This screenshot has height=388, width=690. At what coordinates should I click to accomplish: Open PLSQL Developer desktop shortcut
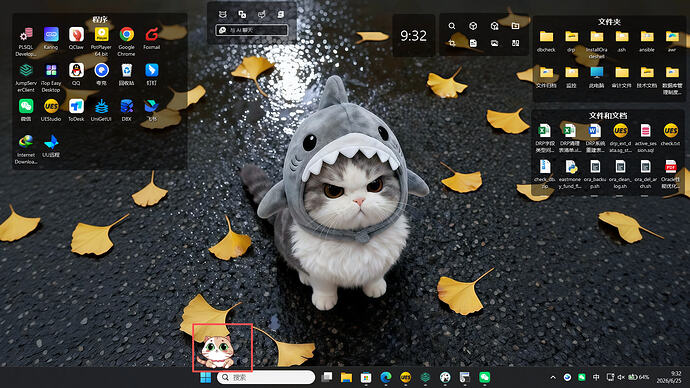[26, 41]
